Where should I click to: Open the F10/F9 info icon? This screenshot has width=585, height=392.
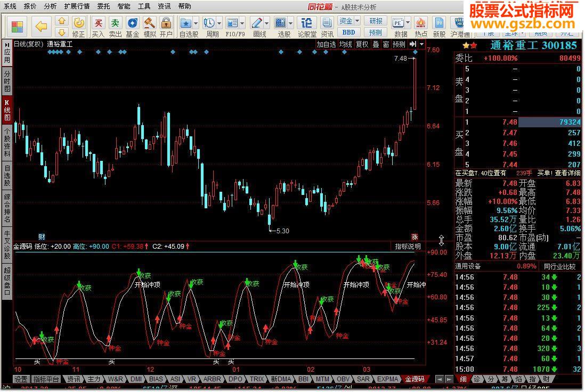point(232,23)
